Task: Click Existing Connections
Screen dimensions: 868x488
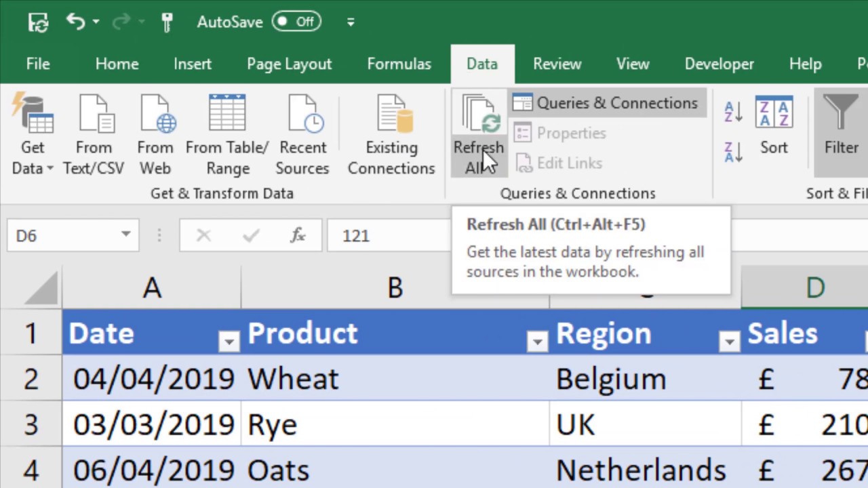Action: click(391, 134)
